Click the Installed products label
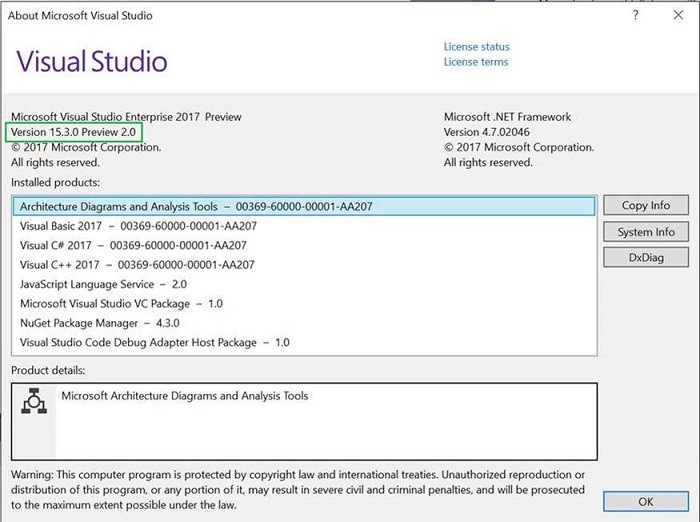The width and height of the screenshot is (700, 522). (x=55, y=183)
